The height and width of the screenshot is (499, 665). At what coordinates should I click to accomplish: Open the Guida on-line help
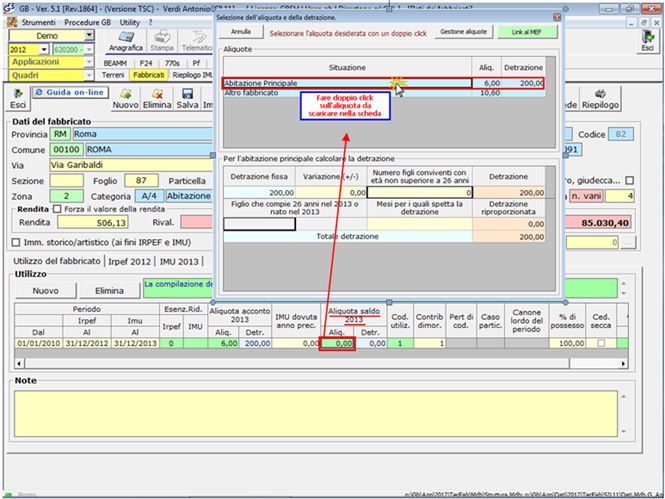[x=70, y=92]
